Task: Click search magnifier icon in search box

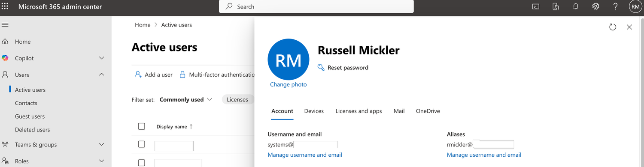Action: (x=229, y=6)
